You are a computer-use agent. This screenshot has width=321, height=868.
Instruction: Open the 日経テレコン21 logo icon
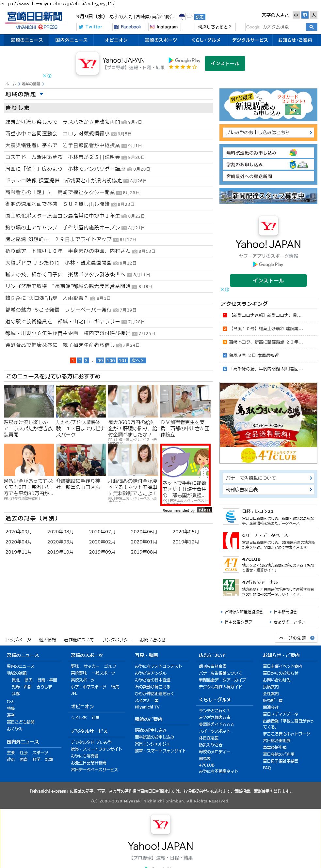(231, 516)
